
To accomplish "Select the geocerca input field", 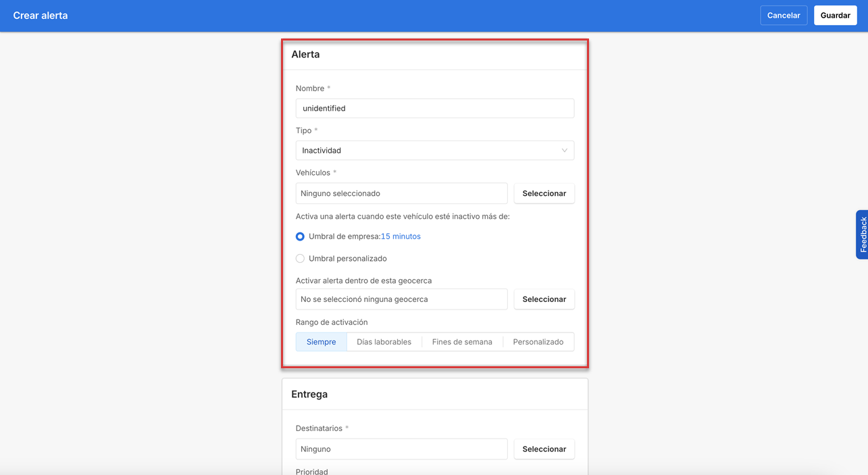I will click(401, 299).
